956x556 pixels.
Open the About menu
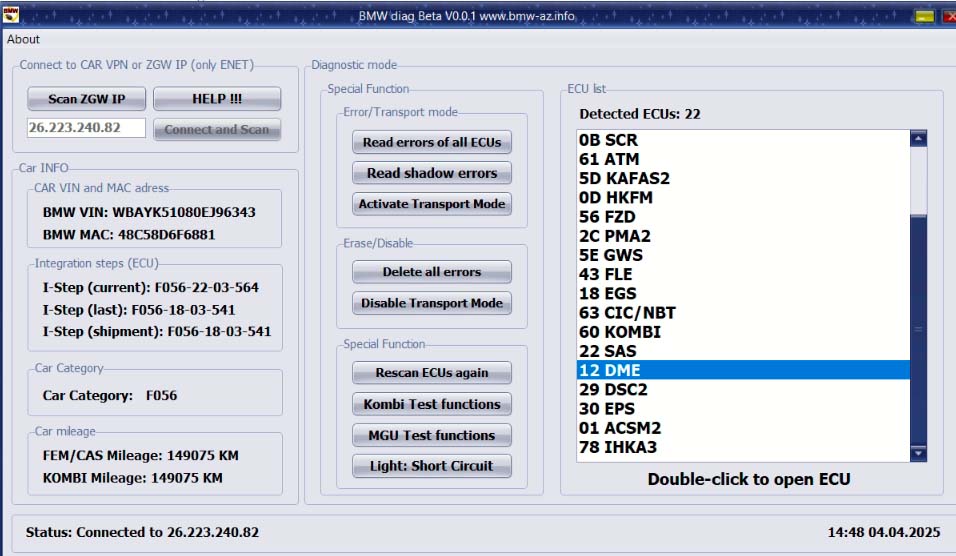(23, 39)
